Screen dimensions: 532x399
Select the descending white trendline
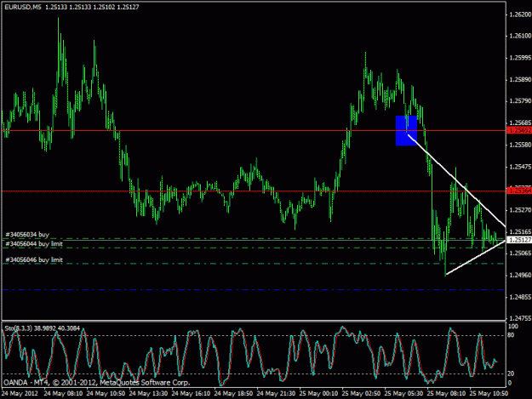pyautogui.click(x=457, y=180)
